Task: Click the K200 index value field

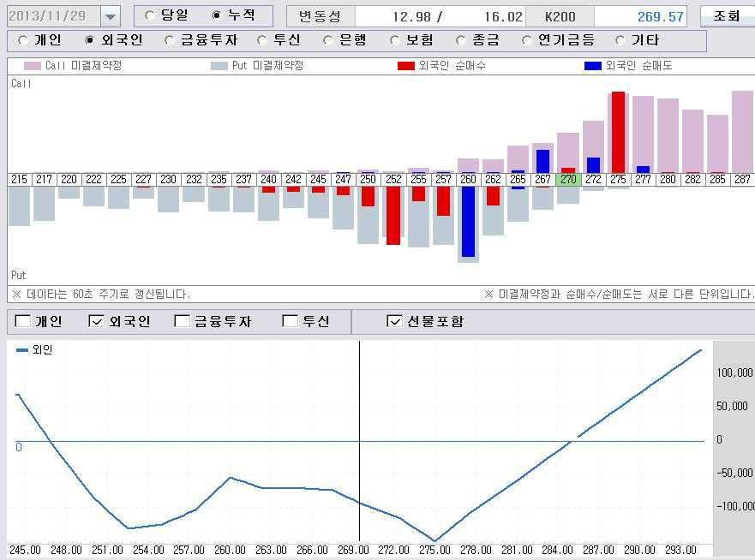Action: coord(641,16)
